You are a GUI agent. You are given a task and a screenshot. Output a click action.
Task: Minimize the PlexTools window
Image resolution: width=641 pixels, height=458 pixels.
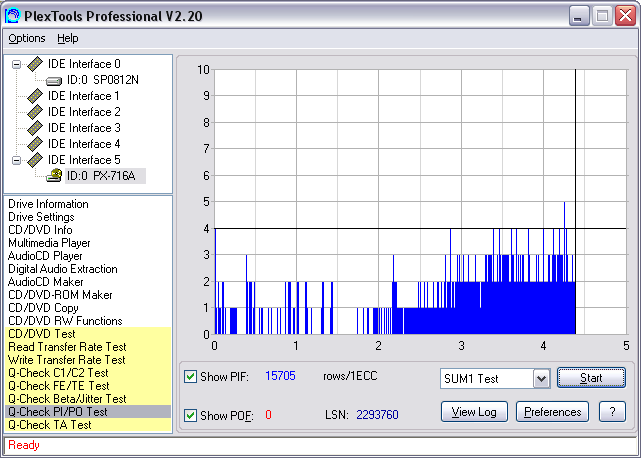coord(579,16)
